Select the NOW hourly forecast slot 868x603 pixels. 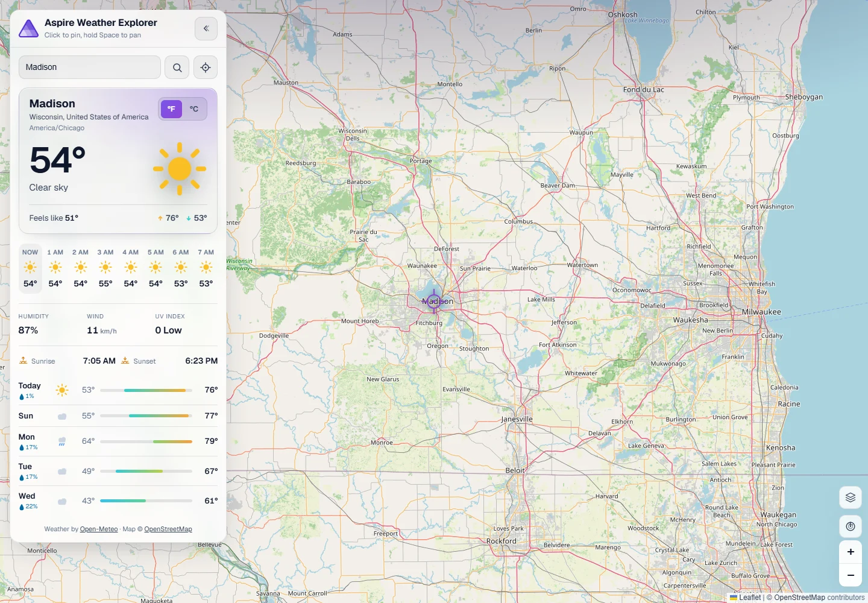point(30,268)
